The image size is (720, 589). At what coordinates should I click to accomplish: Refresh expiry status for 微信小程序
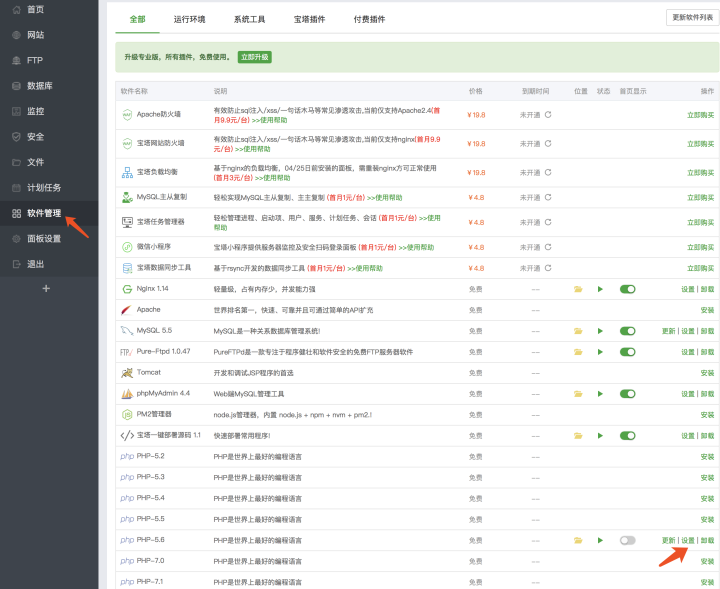[548, 247]
